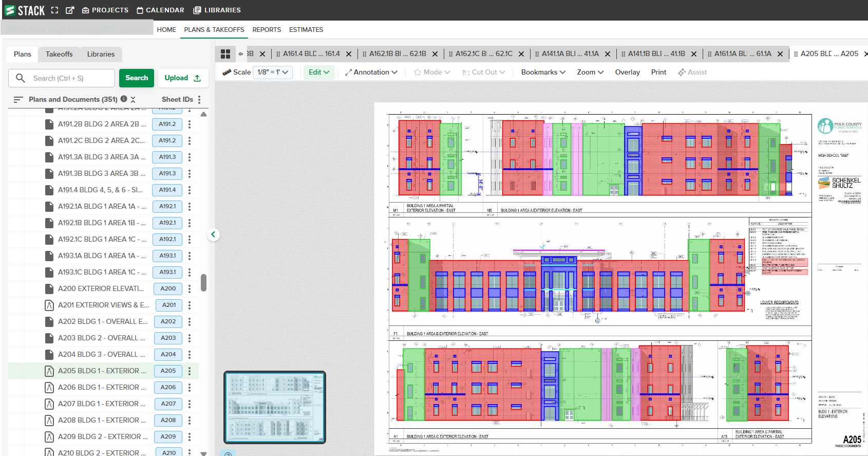Open the PROJECTS menu

105,10
